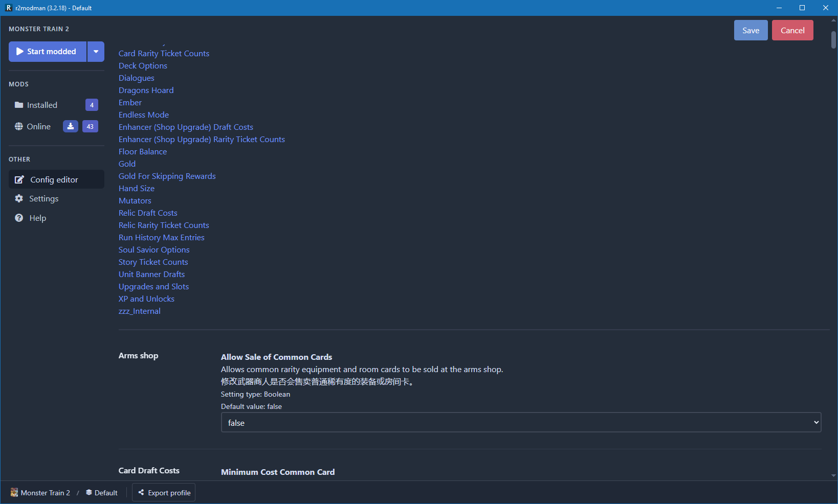This screenshot has width=838, height=504.
Task: Jump to the Gold section link
Action: (127, 164)
